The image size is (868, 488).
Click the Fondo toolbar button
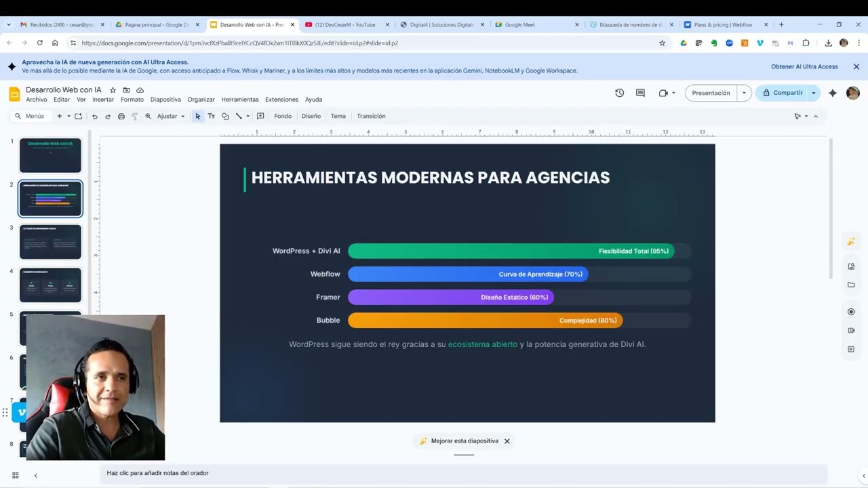(x=283, y=117)
